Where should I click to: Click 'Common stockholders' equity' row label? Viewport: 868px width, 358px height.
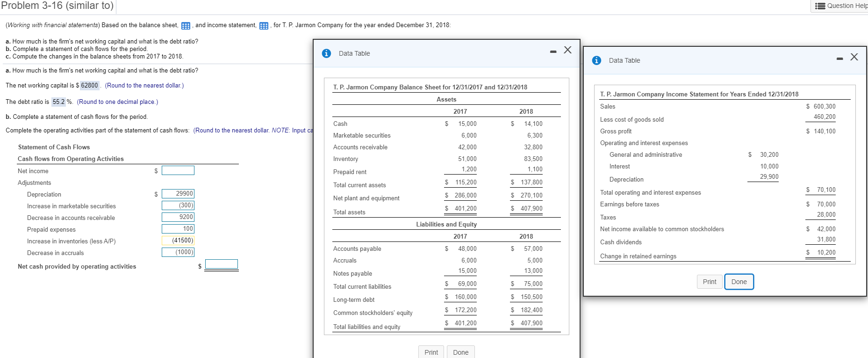click(373, 313)
